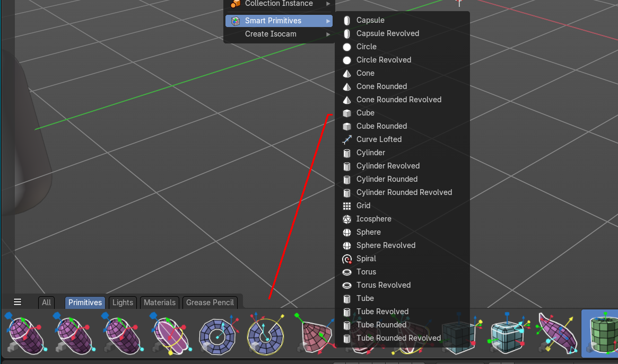
Task: Select the Tube Revolved entry
Action: coord(402,312)
